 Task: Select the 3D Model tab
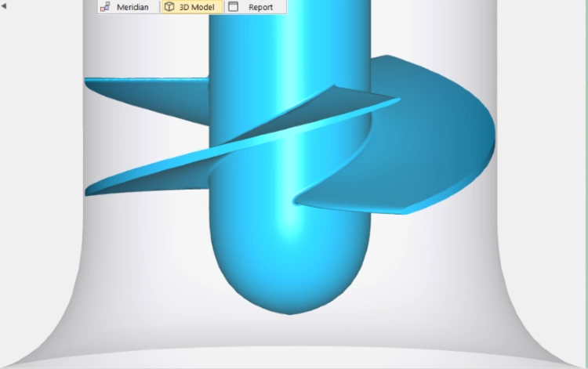coord(192,7)
